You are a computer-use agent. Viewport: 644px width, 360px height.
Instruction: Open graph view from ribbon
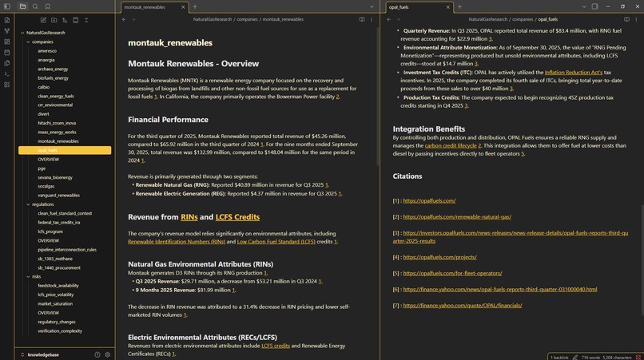tap(7, 31)
